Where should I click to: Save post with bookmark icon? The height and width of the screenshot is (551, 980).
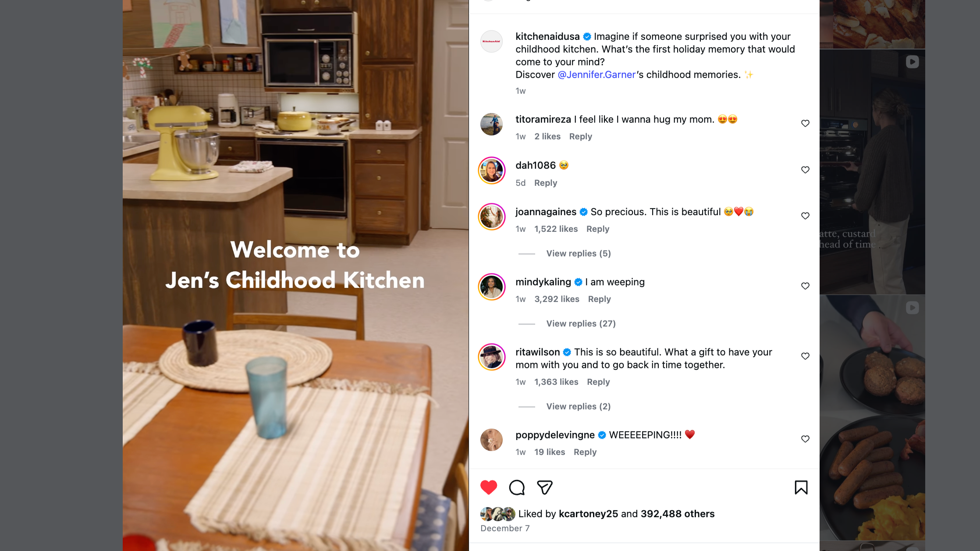tap(801, 487)
